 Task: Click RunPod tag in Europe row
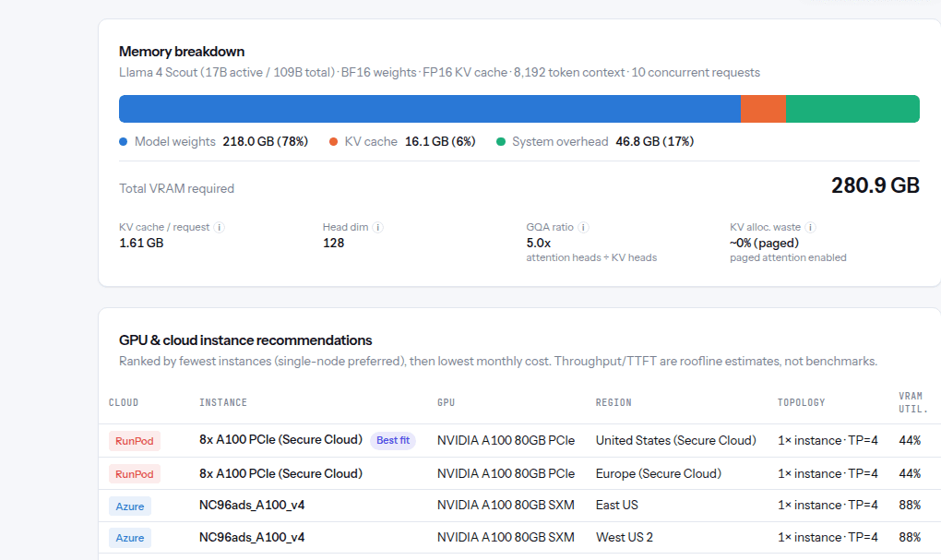[x=135, y=474]
